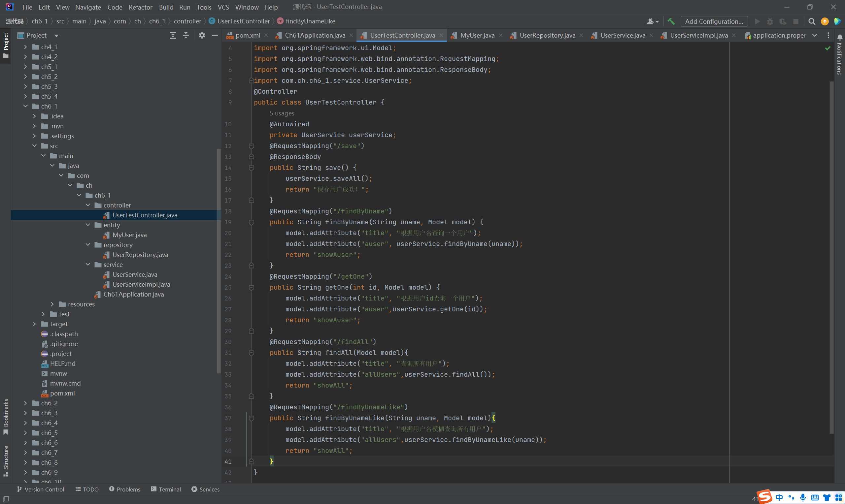Image resolution: width=845 pixels, height=504 pixels.
Task: Open the Notifications bell panel
Action: pyautogui.click(x=840, y=37)
